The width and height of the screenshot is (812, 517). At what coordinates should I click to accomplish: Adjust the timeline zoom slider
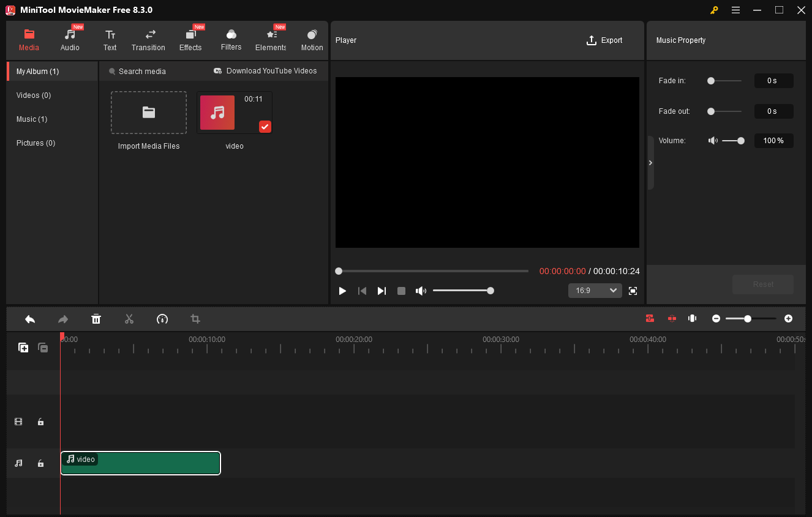tap(751, 319)
